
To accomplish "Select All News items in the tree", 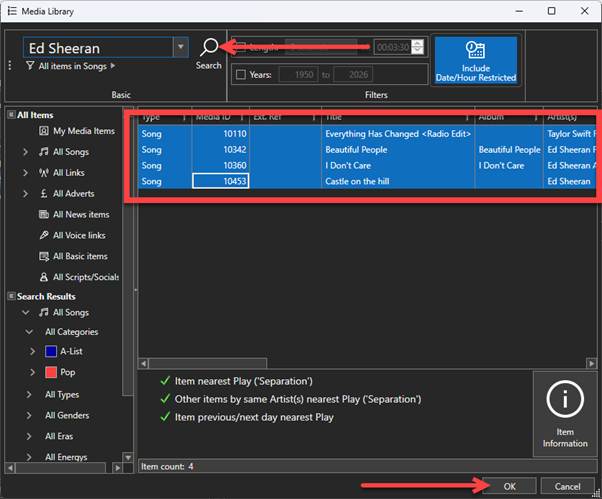I will (x=81, y=215).
